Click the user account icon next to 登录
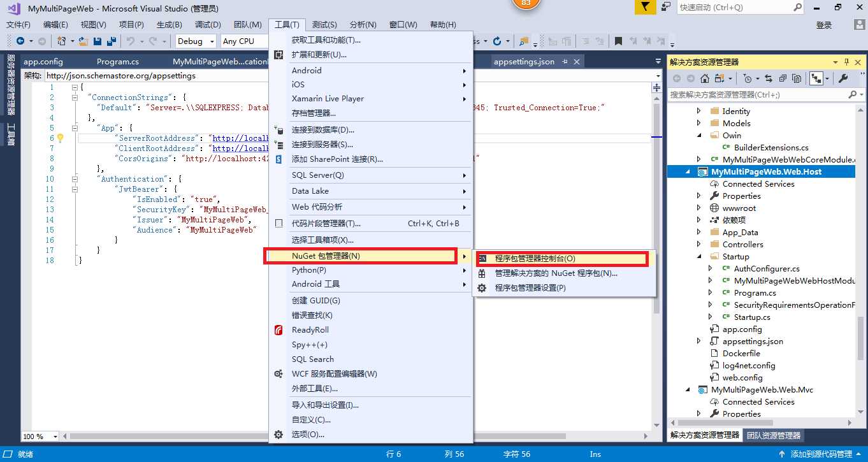 [859, 25]
